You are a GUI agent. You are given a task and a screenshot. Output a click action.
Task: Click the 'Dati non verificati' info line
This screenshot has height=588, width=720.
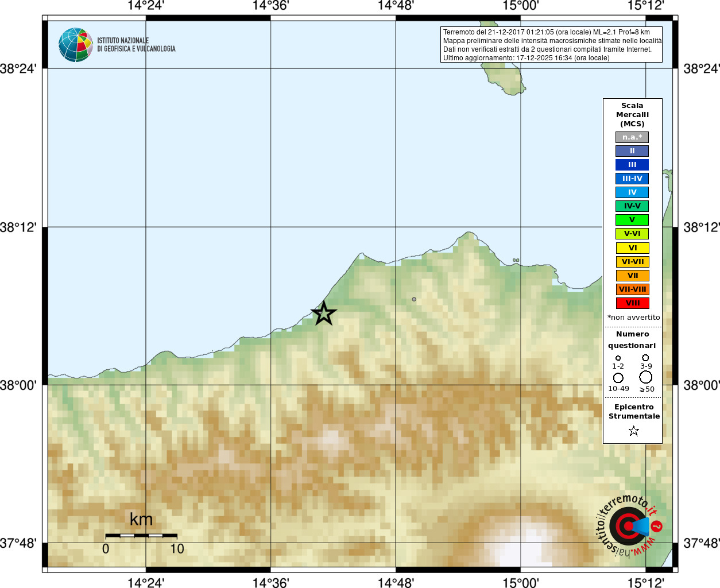coord(547,49)
